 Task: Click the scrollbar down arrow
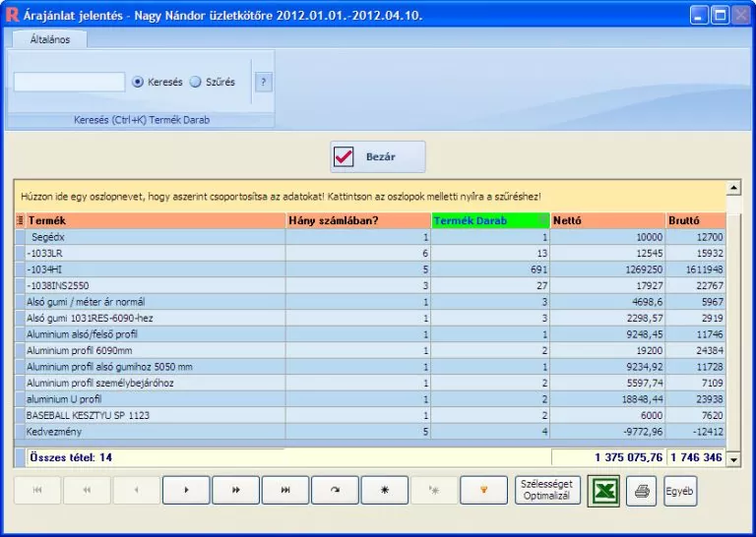tap(732, 459)
